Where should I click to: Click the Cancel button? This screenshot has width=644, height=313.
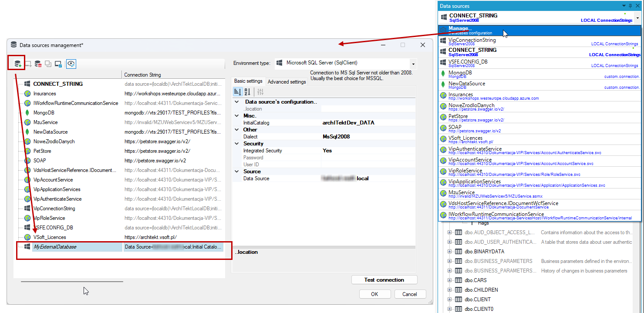409,294
